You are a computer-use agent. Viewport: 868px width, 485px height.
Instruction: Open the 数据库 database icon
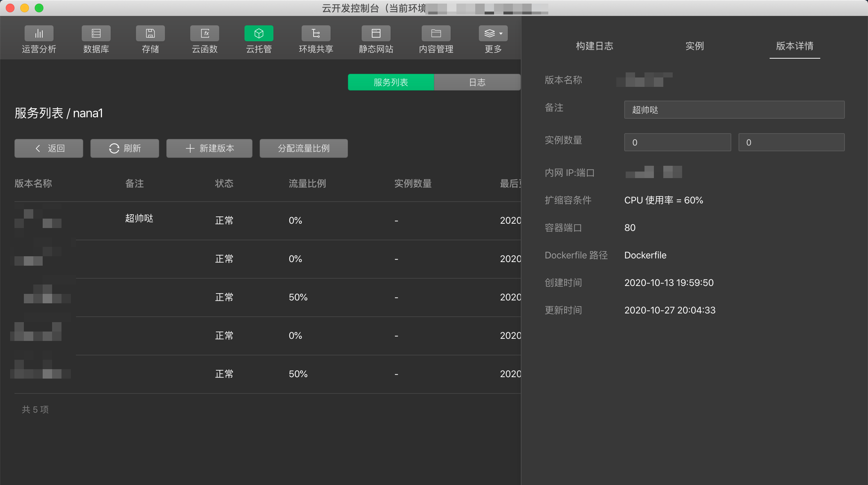tap(96, 34)
